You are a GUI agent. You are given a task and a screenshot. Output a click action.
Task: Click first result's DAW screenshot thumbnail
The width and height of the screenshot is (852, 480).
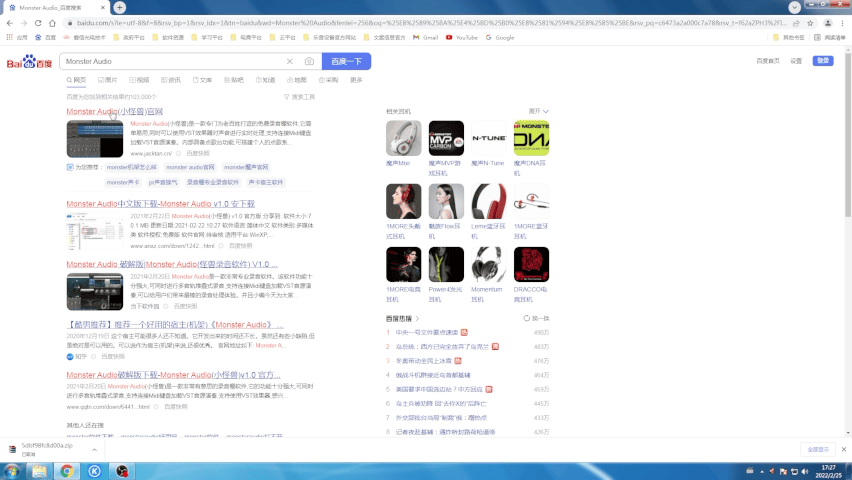[x=95, y=139]
